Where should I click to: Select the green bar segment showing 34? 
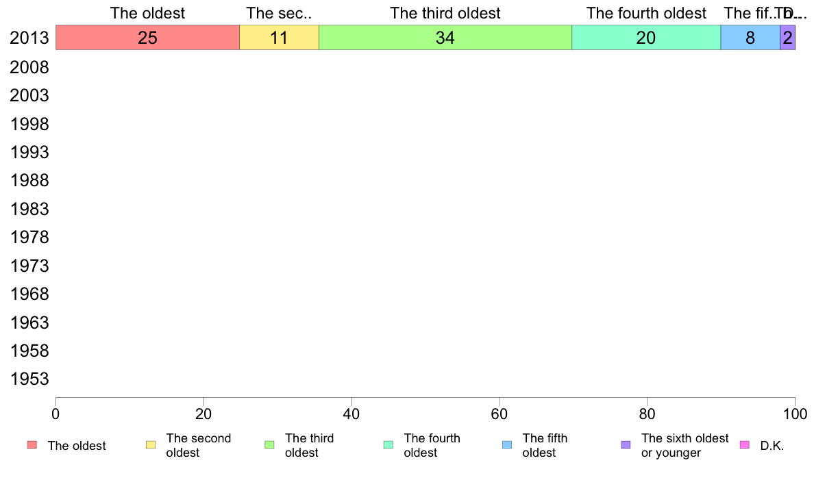(x=445, y=38)
